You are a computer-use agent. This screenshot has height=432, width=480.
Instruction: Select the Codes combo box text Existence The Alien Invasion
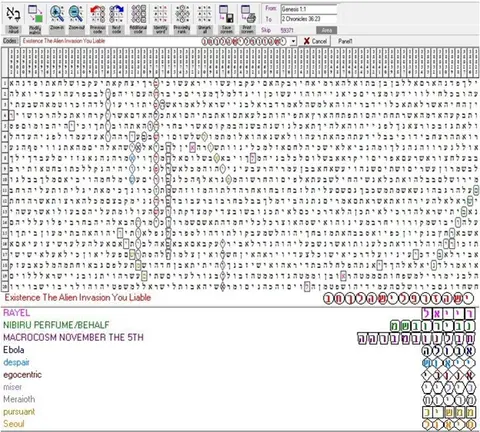(64, 41)
